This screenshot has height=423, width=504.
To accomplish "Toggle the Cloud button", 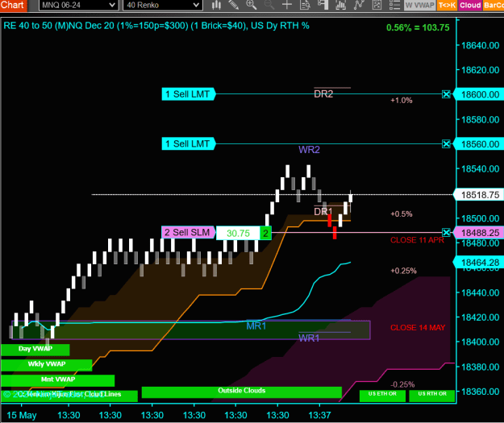I will click(x=470, y=5).
